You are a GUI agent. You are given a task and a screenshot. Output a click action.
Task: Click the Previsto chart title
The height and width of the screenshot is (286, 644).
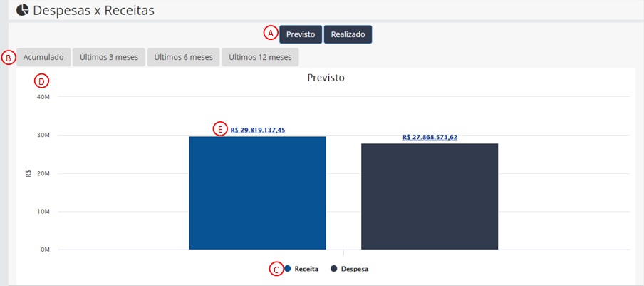coord(326,78)
